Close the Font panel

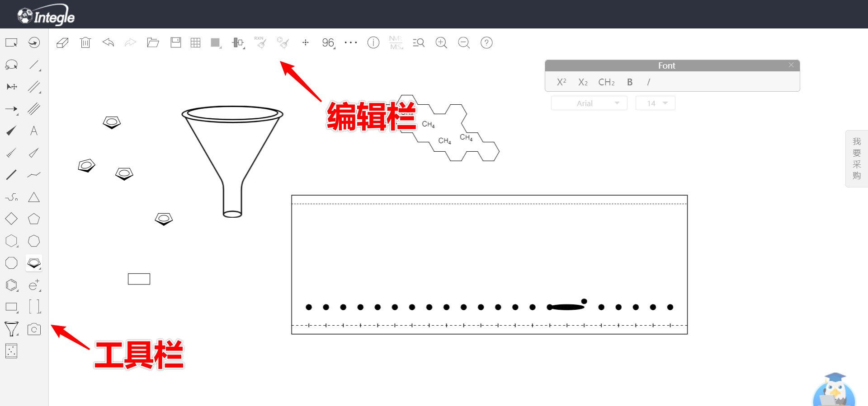(791, 65)
